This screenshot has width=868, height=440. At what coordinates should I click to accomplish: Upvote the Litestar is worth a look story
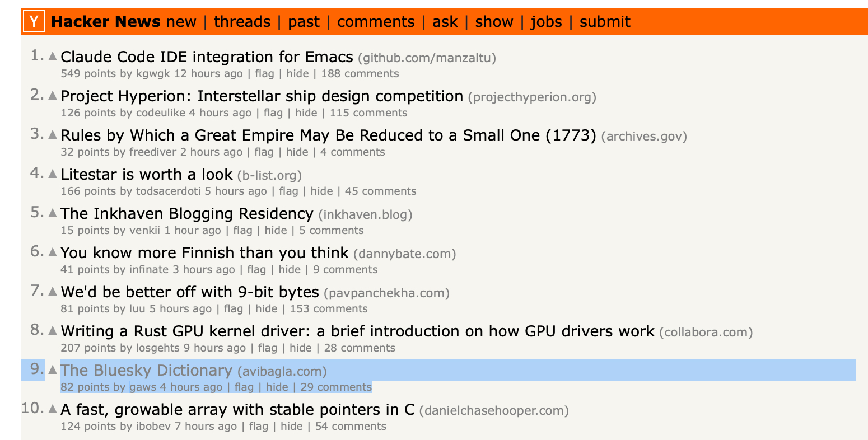click(x=53, y=174)
